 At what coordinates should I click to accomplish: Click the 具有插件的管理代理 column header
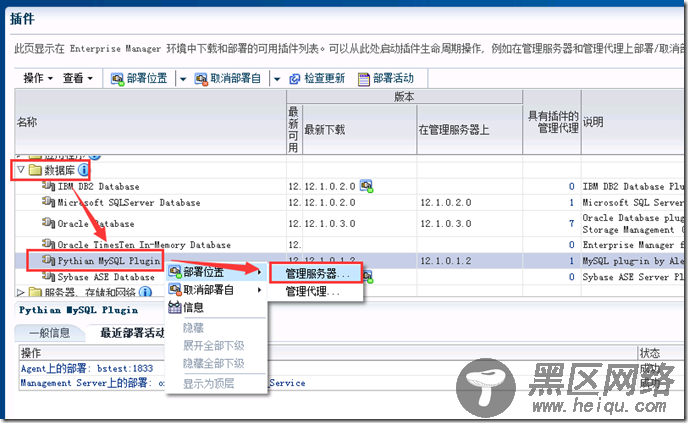552,122
